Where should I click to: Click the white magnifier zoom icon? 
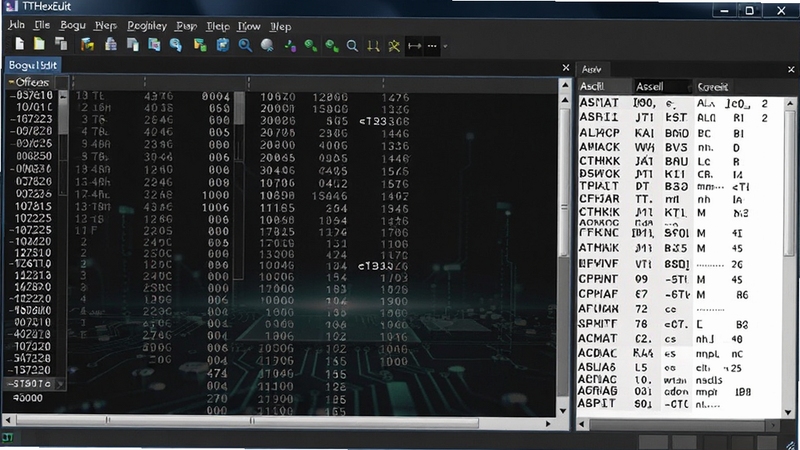pyautogui.click(x=352, y=46)
